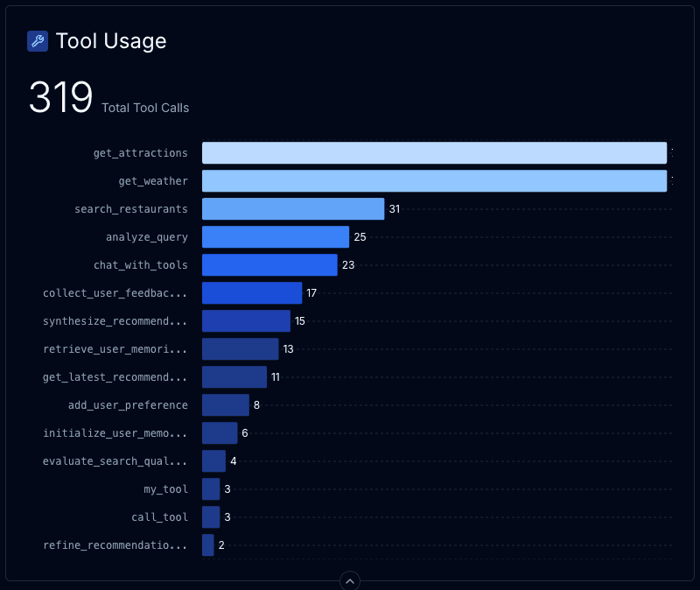Click the analyze_query bar
The height and width of the screenshot is (590, 700).
(276, 237)
